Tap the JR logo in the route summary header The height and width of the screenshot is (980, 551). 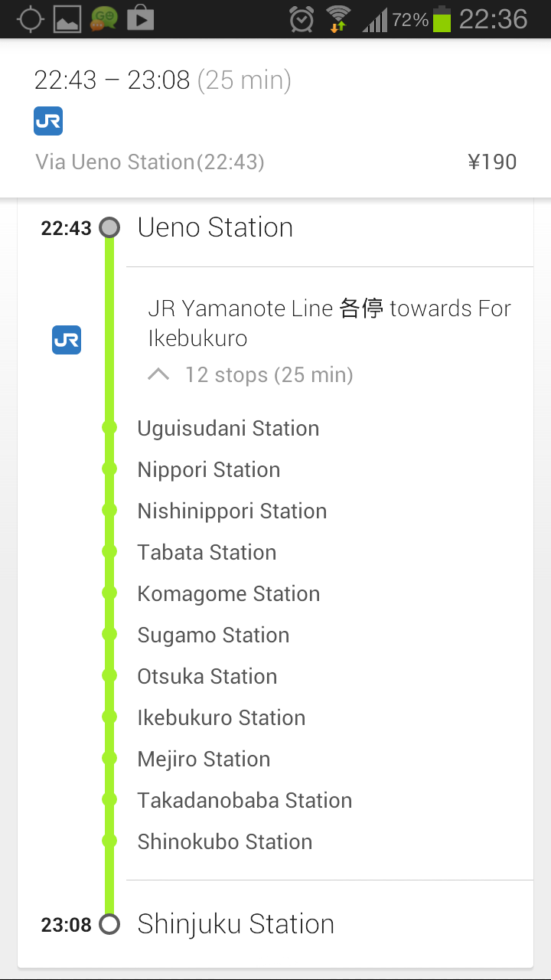pyautogui.click(x=48, y=121)
